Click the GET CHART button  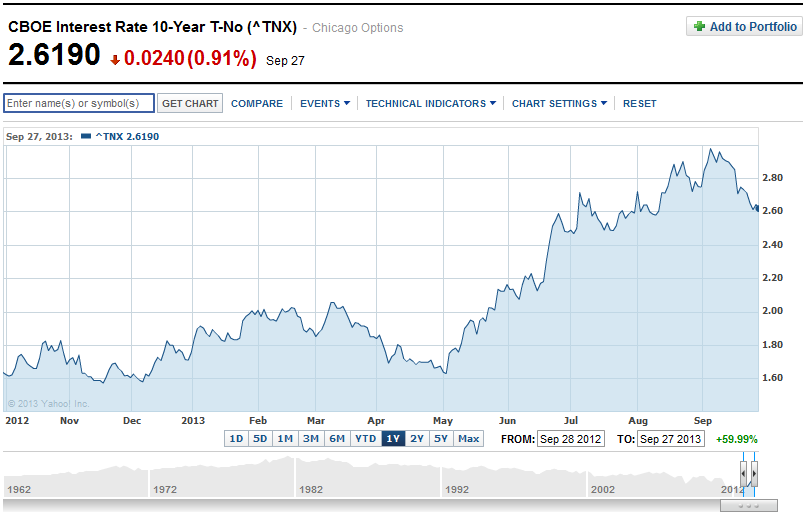pos(190,103)
